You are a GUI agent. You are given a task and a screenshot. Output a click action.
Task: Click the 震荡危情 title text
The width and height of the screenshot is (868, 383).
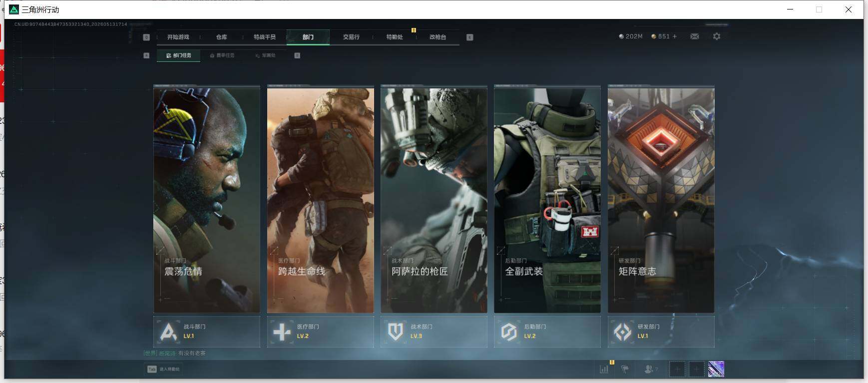click(183, 272)
